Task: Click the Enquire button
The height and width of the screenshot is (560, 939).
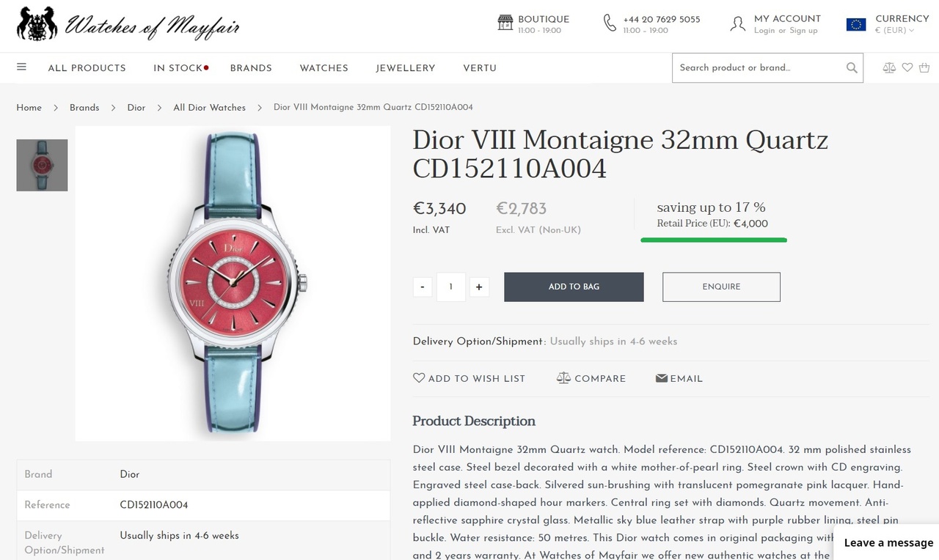Action: 721,287
